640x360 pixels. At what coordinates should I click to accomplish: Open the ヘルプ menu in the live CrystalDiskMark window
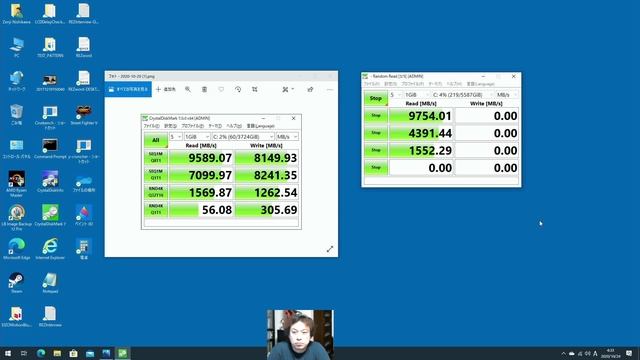point(454,84)
